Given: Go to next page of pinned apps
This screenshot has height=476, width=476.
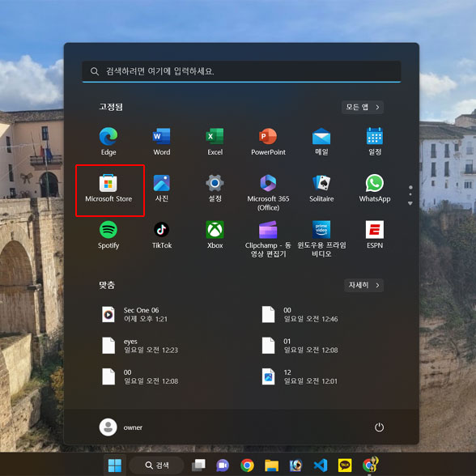Looking at the screenshot, I should click(x=410, y=203).
